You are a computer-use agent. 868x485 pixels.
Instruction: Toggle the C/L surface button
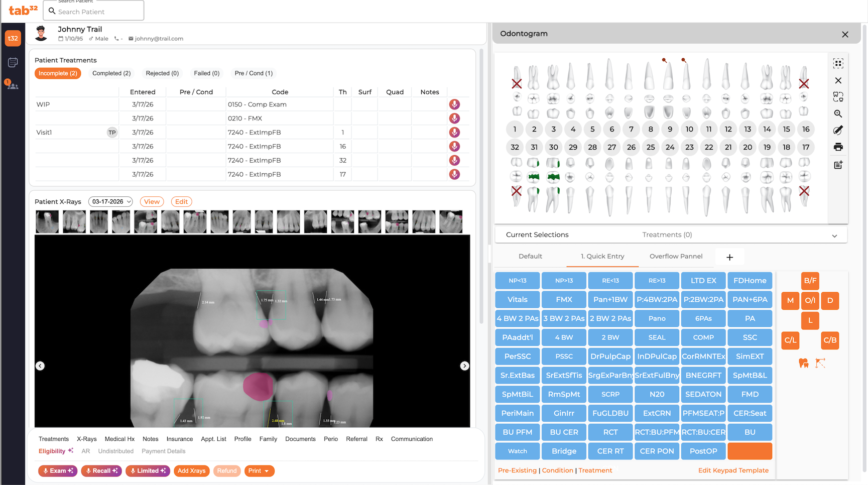pos(790,340)
